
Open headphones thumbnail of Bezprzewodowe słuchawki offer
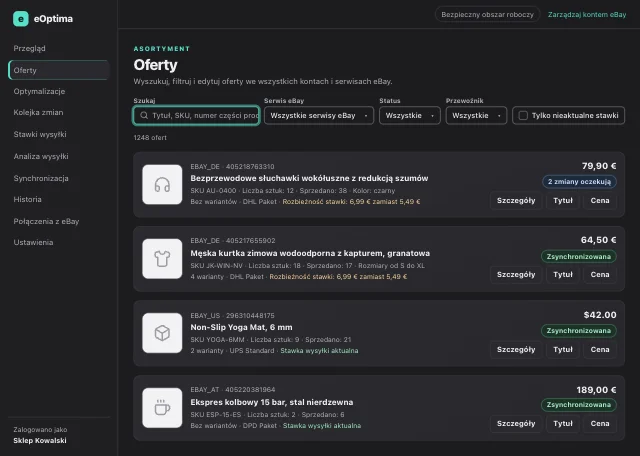[x=162, y=185]
